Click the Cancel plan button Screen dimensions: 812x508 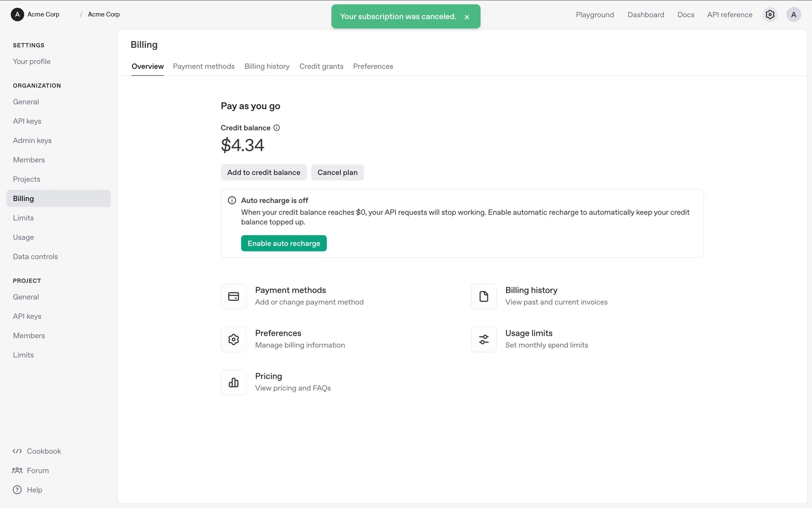337,172
